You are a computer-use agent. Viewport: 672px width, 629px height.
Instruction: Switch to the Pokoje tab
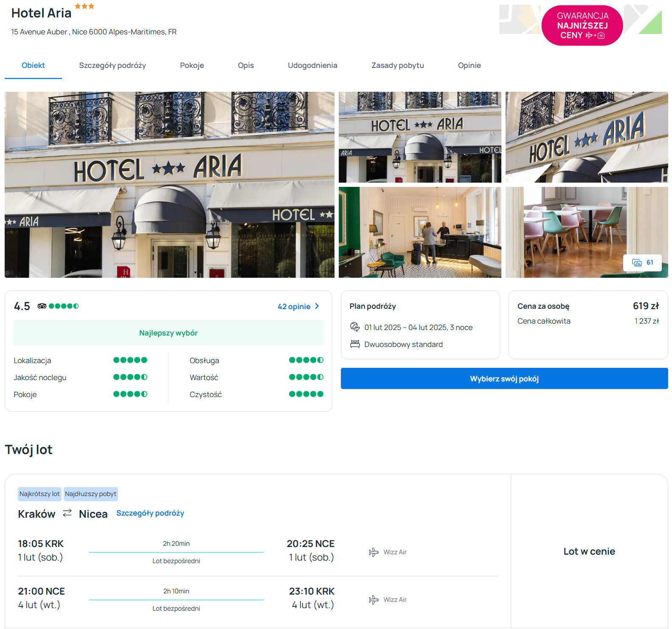[192, 65]
